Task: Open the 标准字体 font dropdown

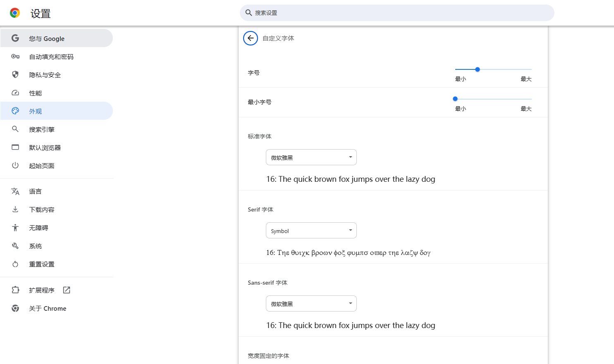Action: coord(311,157)
